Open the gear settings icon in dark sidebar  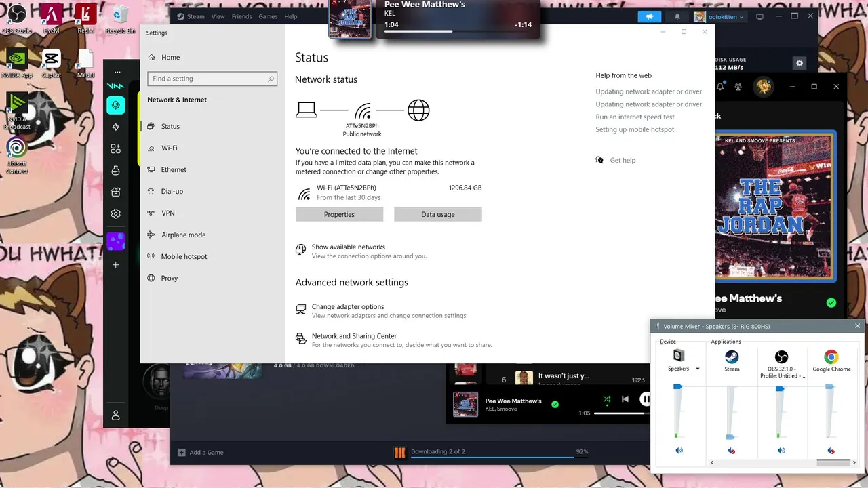(x=116, y=213)
